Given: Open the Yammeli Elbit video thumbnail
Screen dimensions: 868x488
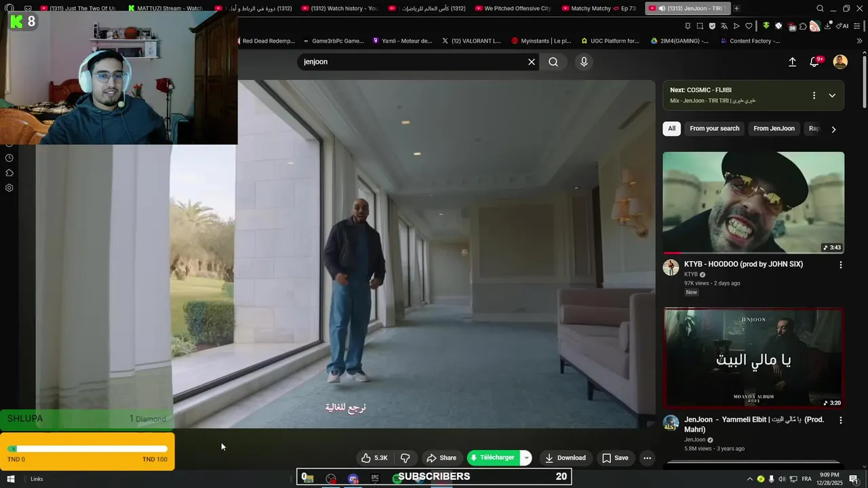Looking at the screenshot, I should (x=753, y=358).
